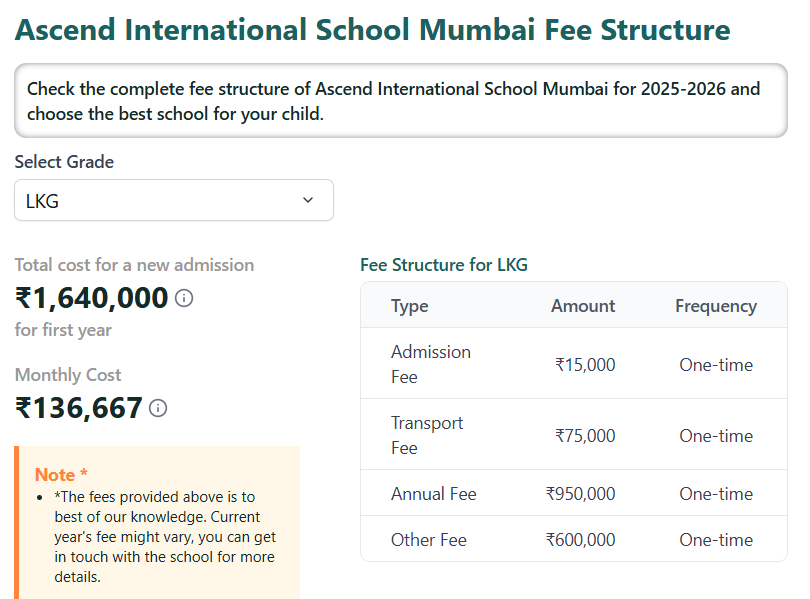Select the Admission Fee row label

pyautogui.click(x=430, y=364)
